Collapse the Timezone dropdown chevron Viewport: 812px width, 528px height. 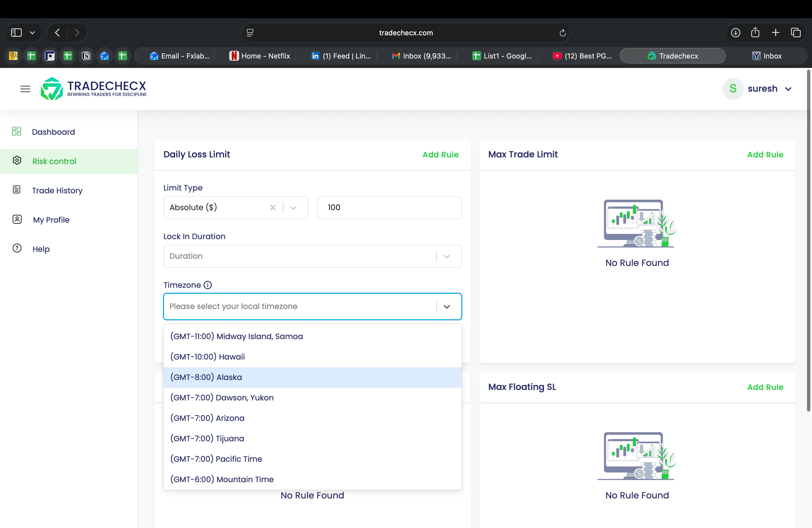click(x=447, y=306)
